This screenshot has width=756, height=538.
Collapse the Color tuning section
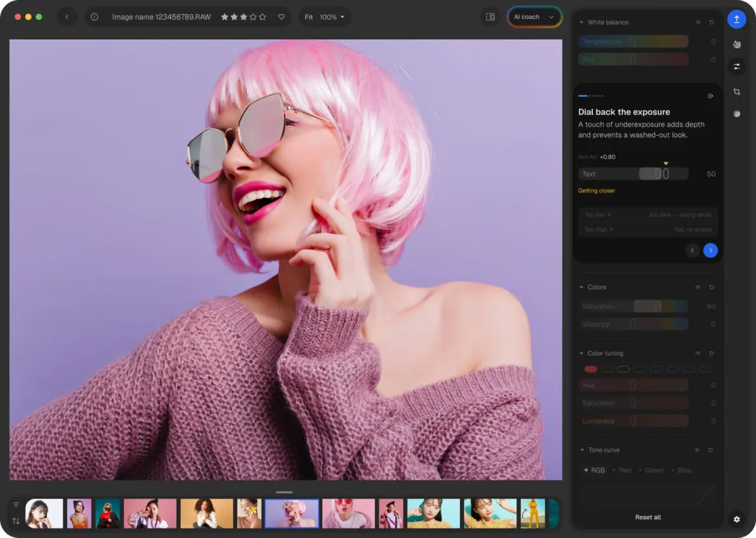tap(581, 353)
